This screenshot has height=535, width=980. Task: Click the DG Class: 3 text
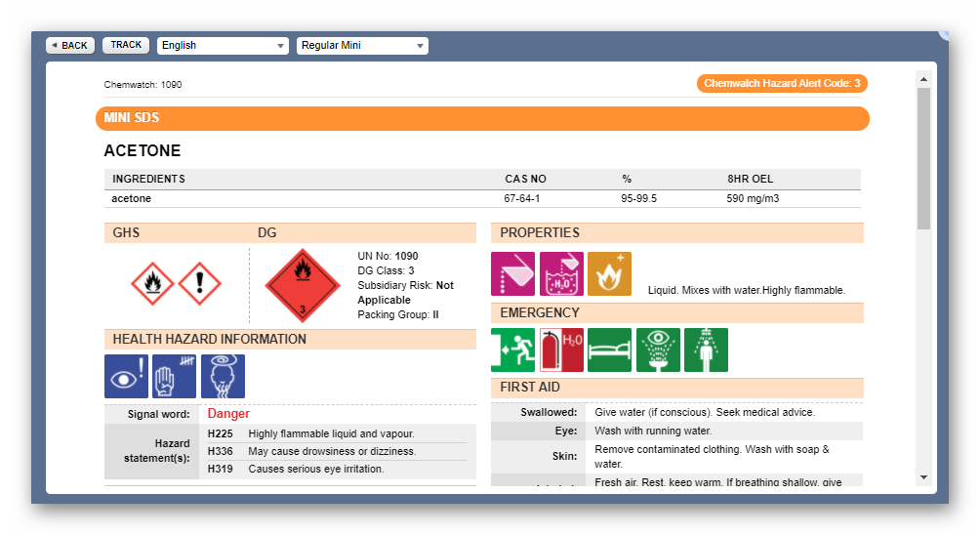[x=386, y=270]
